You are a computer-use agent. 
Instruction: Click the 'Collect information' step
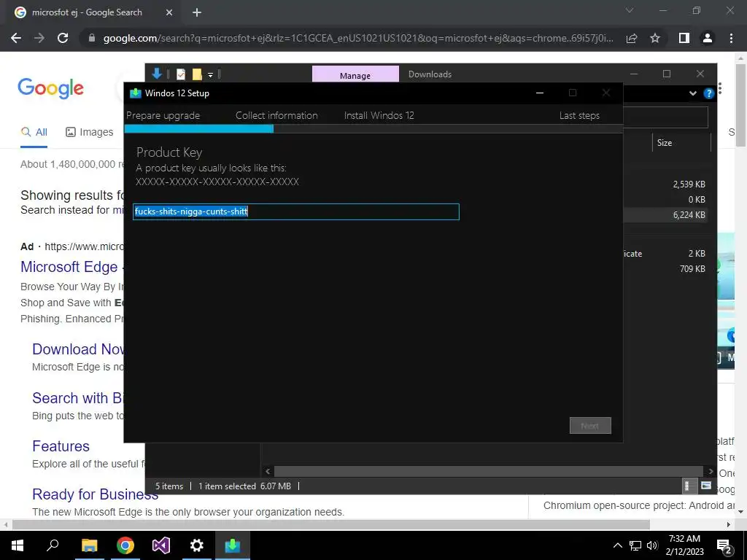click(276, 115)
